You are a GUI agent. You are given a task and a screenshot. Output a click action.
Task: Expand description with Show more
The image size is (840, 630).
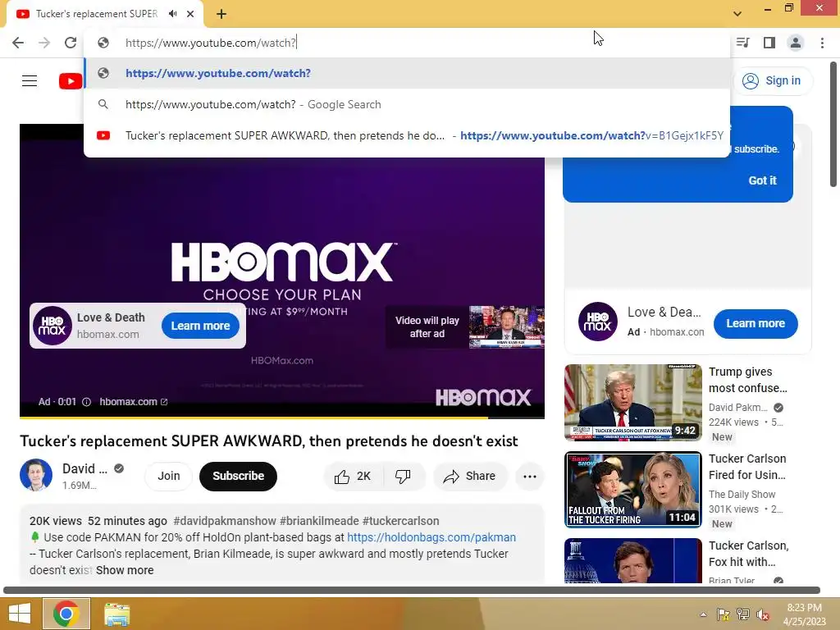(x=125, y=570)
